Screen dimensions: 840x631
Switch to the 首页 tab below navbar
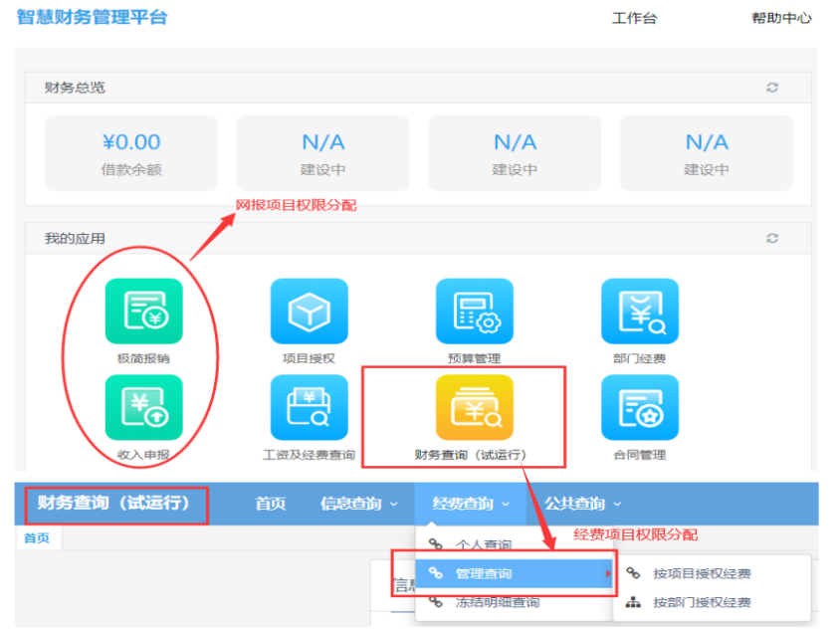37,537
